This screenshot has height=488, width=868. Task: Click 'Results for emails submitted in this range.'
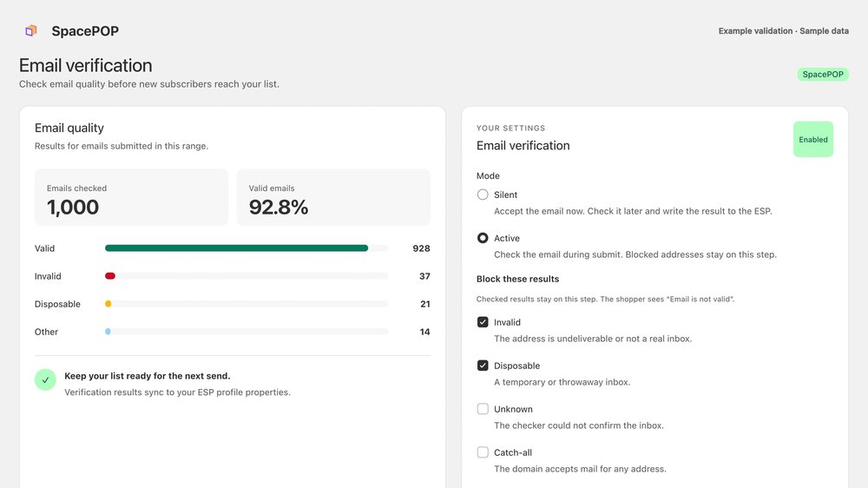coord(122,146)
